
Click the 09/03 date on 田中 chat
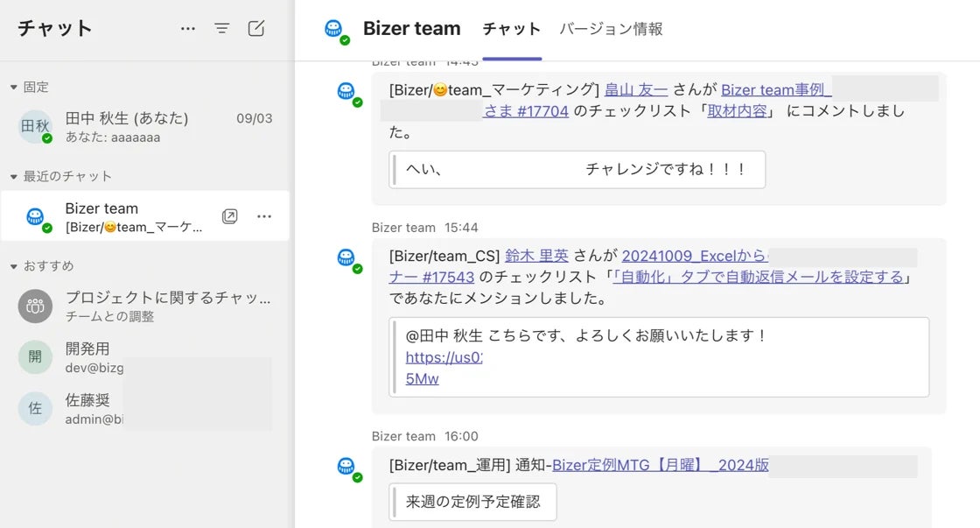click(255, 119)
